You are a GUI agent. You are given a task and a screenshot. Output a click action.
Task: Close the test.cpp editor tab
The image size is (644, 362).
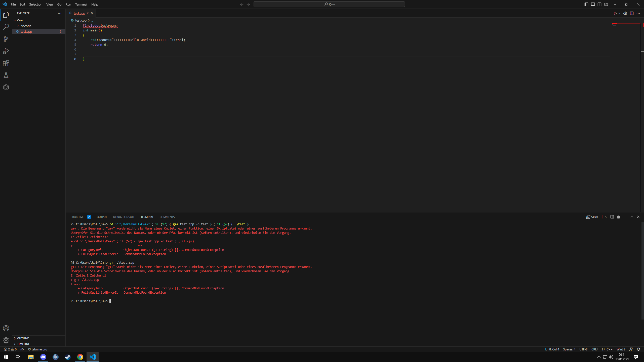92,13
